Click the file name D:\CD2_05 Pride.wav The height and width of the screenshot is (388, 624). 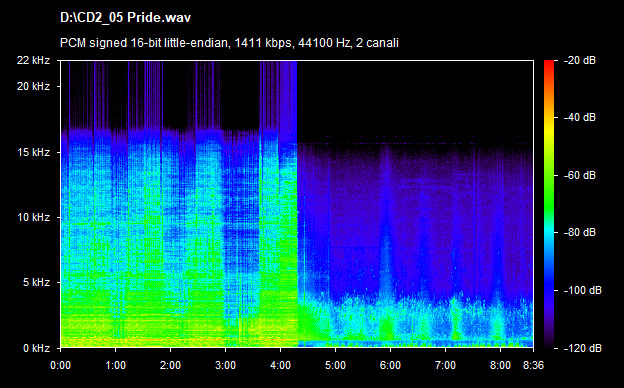point(125,18)
